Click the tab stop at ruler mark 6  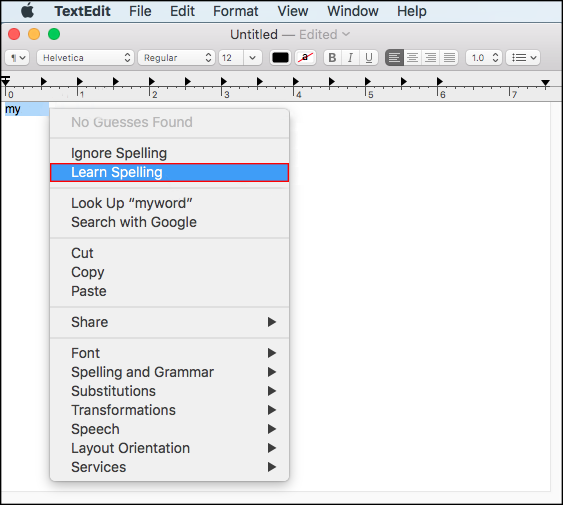(440, 82)
